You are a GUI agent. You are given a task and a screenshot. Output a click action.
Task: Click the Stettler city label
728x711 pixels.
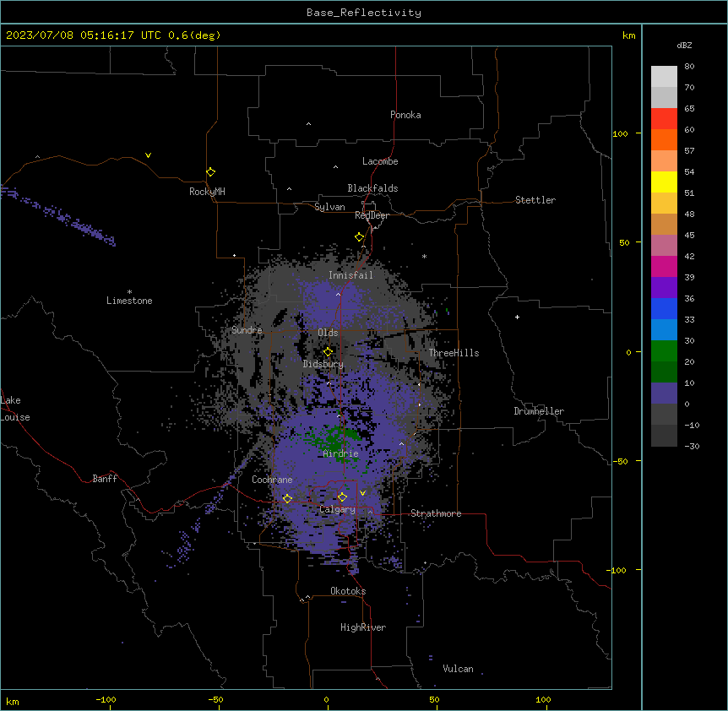tap(535, 200)
